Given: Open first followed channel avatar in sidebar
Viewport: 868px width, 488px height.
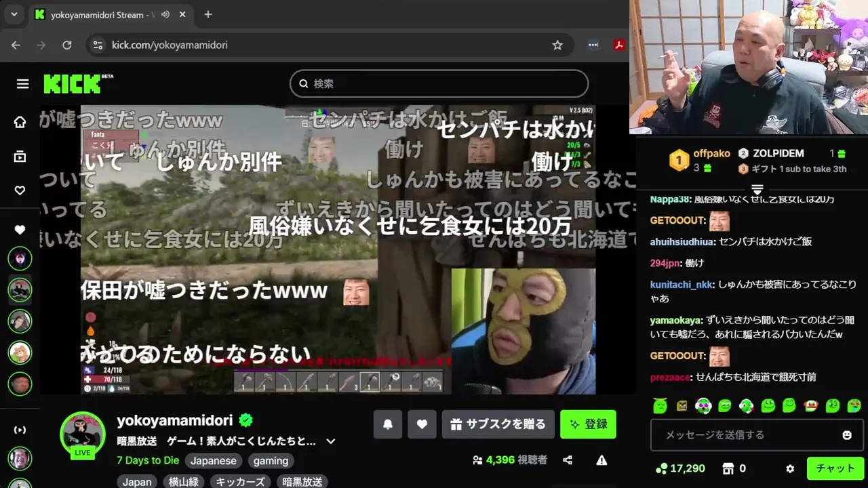Looking at the screenshot, I should tap(20, 258).
